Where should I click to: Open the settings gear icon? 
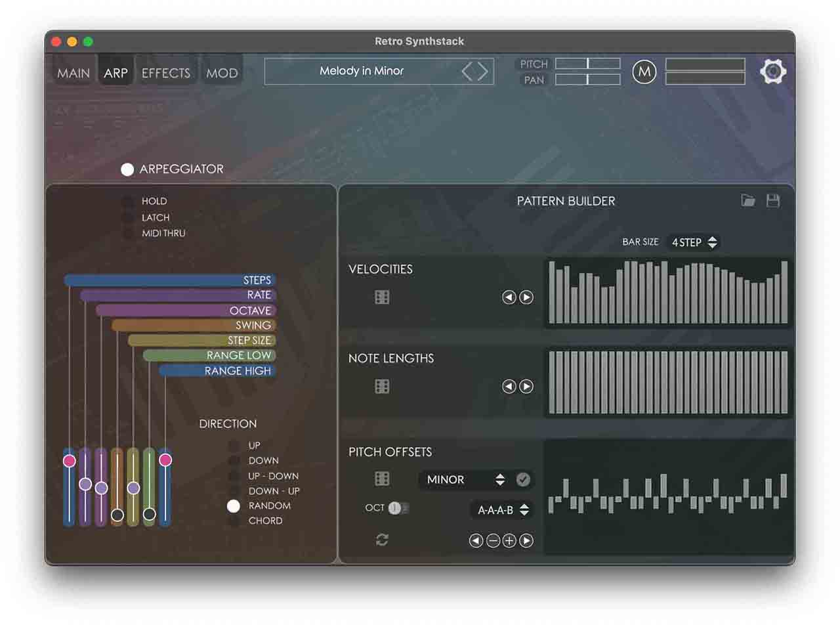(773, 71)
